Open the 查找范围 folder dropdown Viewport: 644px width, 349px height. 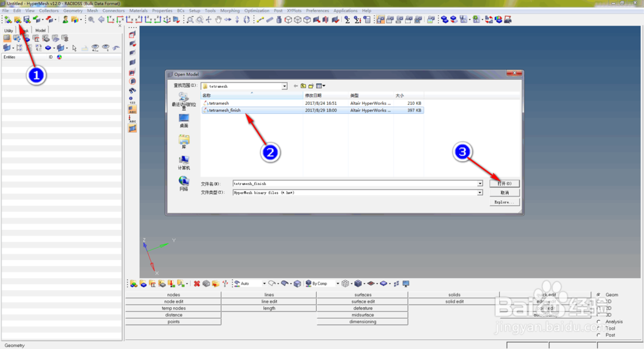(284, 86)
